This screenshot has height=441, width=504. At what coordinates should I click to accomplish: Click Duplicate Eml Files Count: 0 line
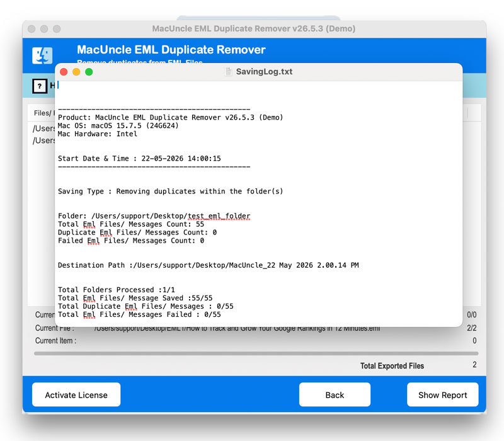point(137,232)
